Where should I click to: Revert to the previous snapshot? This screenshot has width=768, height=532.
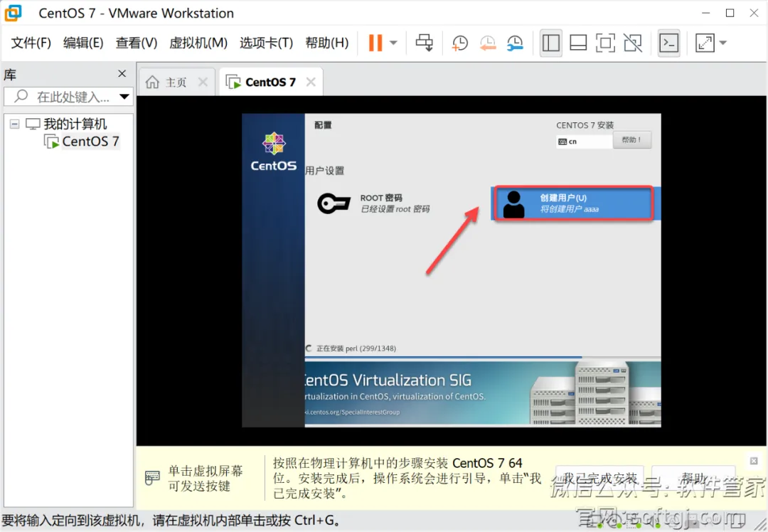click(487, 43)
